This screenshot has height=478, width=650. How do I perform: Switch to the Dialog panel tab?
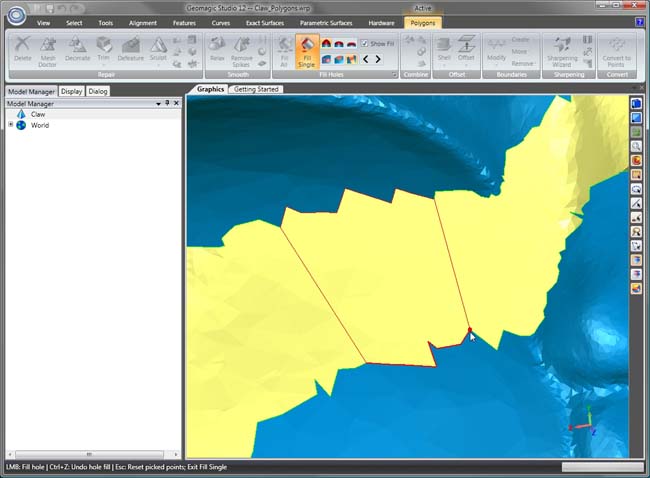pyautogui.click(x=98, y=91)
